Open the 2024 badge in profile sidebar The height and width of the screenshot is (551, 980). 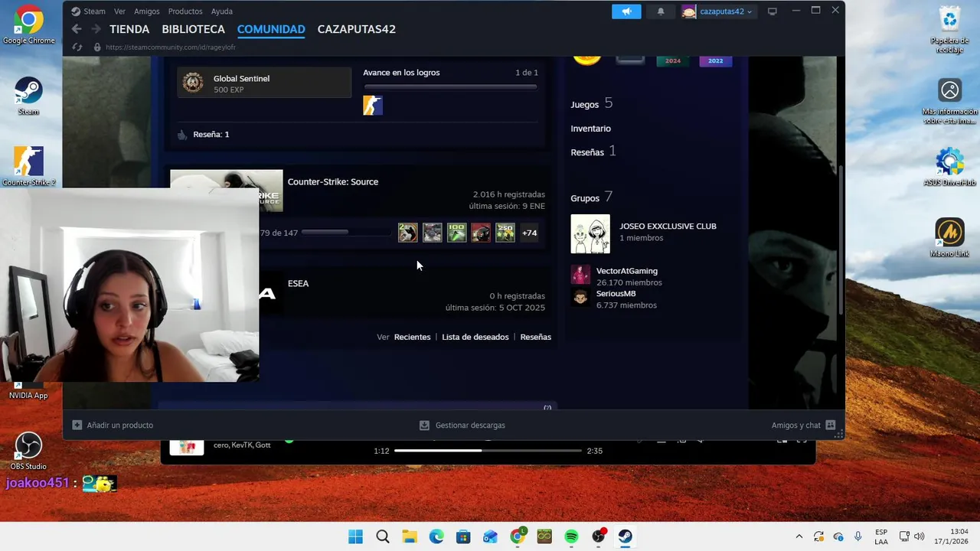point(673,60)
